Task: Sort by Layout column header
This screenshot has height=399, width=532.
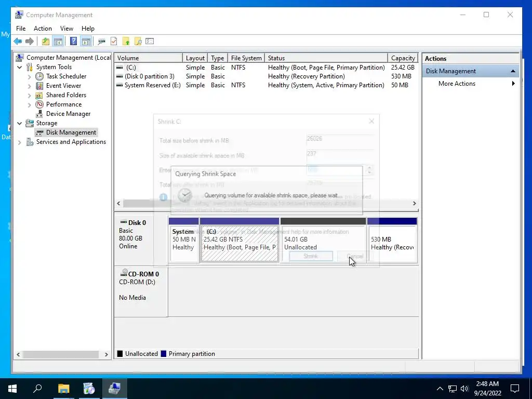Action: coord(195,58)
